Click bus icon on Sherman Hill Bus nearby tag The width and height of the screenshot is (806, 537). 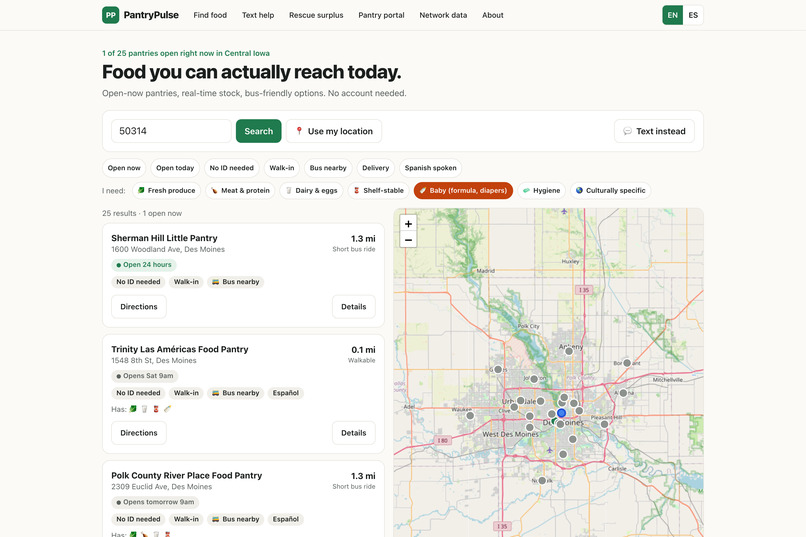click(216, 282)
